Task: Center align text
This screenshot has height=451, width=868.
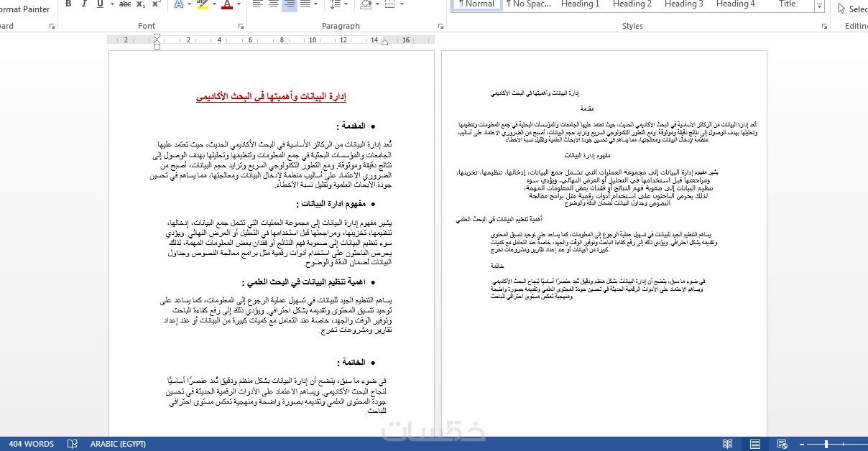Action: coord(274,4)
